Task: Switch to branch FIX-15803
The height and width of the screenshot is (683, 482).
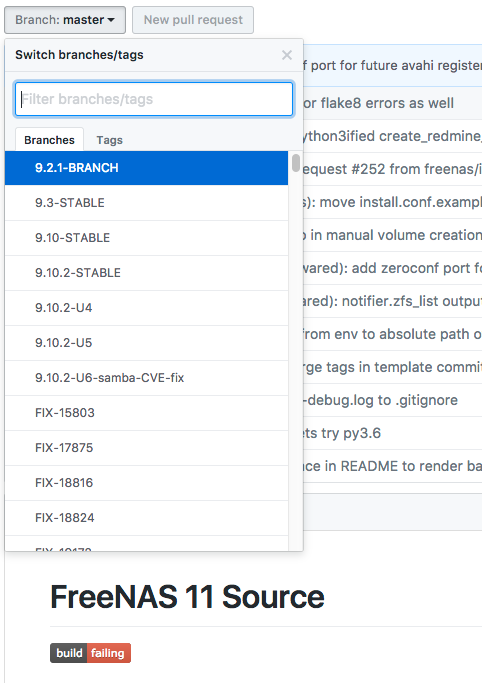Action: (146, 413)
